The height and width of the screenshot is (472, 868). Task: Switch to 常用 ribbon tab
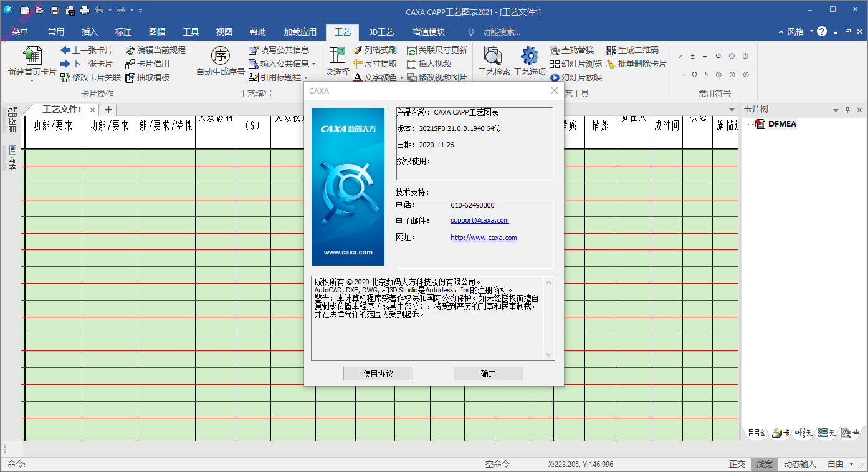(56, 32)
